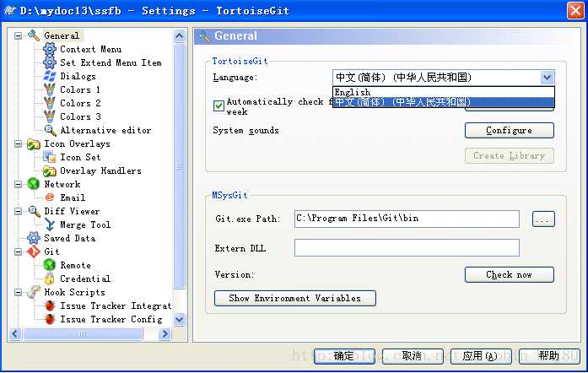Collapse the Icon Overlays tree node
The image size is (588, 373).
(18, 144)
